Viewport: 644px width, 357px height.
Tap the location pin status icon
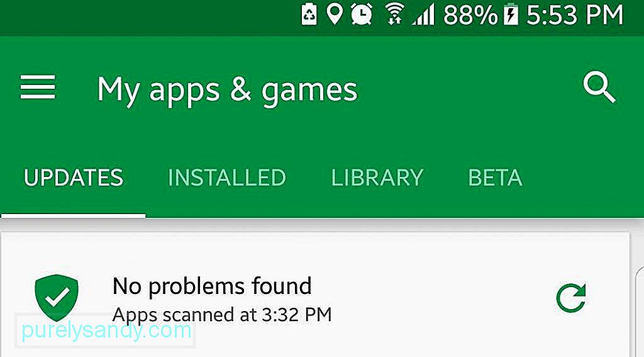(x=335, y=14)
